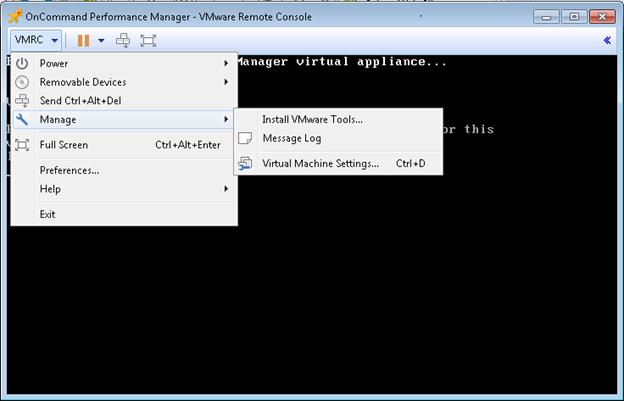Open Message Log from Manage submenu

click(x=338, y=138)
